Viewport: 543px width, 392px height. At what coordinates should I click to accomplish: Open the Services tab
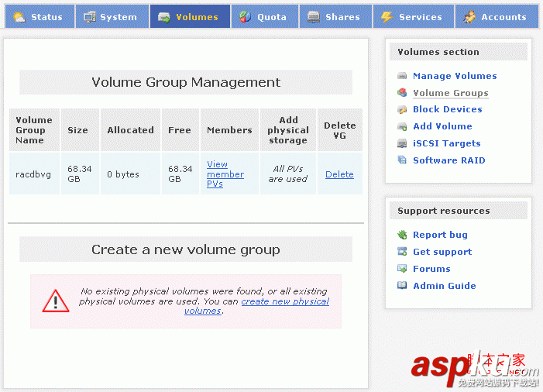click(x=414, y=16)
